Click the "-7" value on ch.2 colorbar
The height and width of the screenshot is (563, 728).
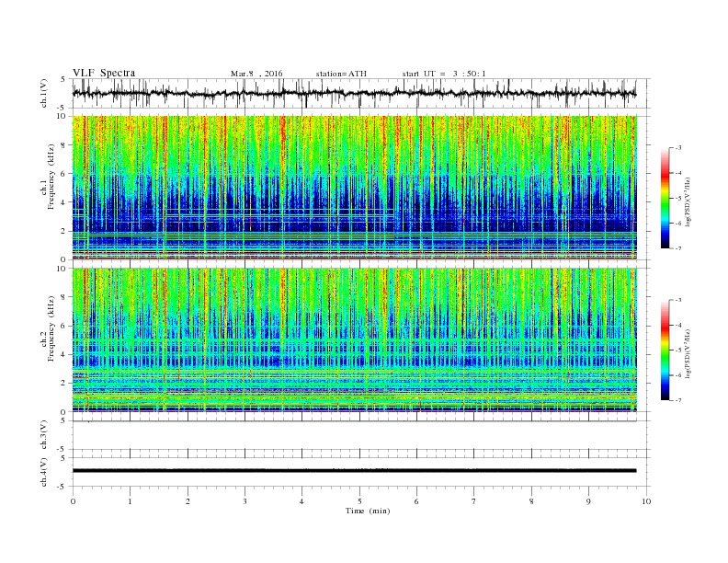(x=678, y=400)
